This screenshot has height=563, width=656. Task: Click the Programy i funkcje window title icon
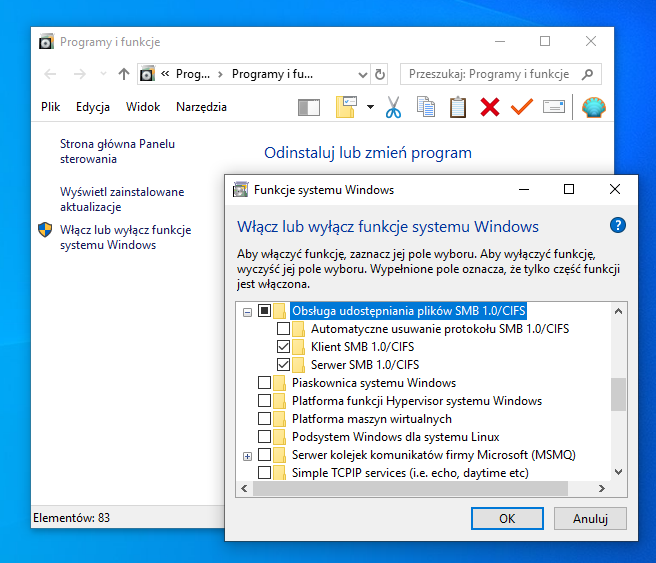click(46, 41)
